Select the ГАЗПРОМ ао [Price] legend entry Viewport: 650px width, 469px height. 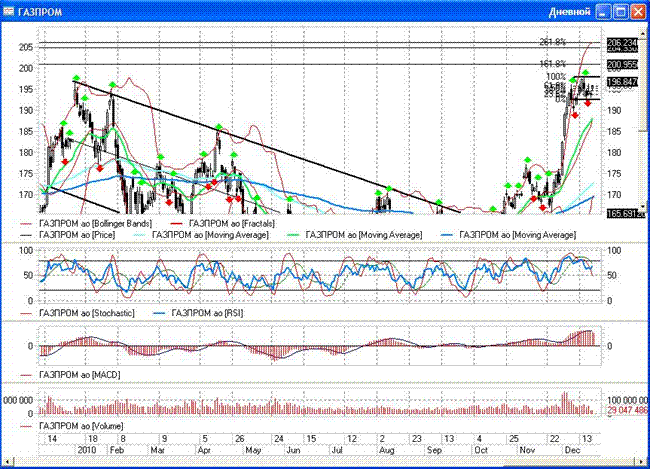pyautogui.click(x=68, y=235)
